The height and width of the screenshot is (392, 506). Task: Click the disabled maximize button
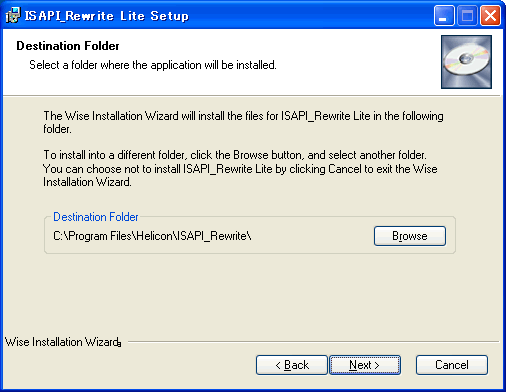click(467, 16)
